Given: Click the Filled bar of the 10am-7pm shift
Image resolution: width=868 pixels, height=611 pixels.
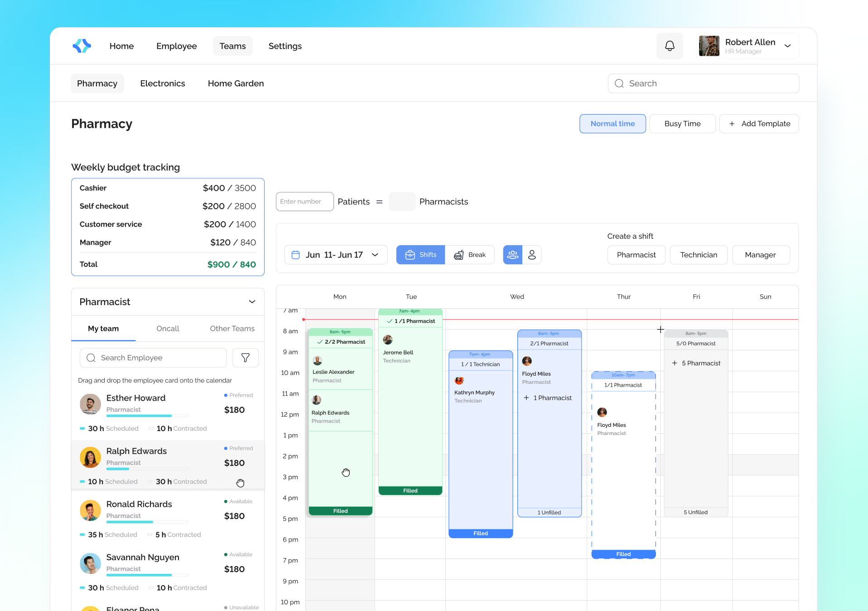Looking at the screenshot, I should (623, 554).
